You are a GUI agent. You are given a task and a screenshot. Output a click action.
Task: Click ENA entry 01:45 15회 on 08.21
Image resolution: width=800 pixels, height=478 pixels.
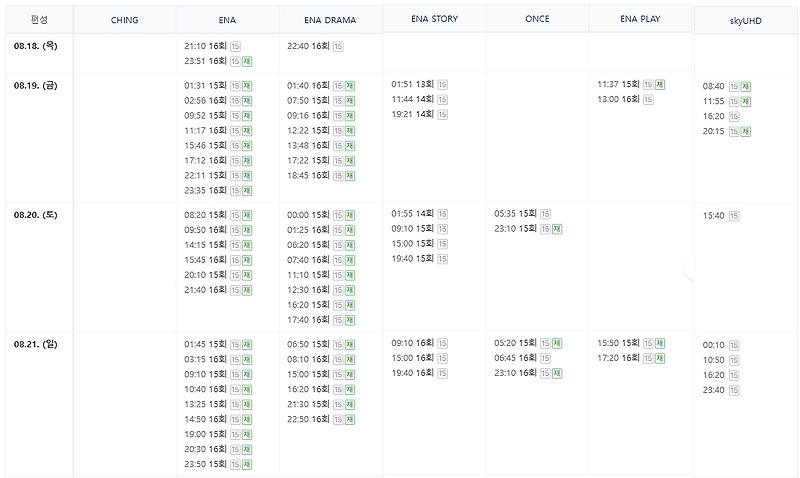(205, 344)
